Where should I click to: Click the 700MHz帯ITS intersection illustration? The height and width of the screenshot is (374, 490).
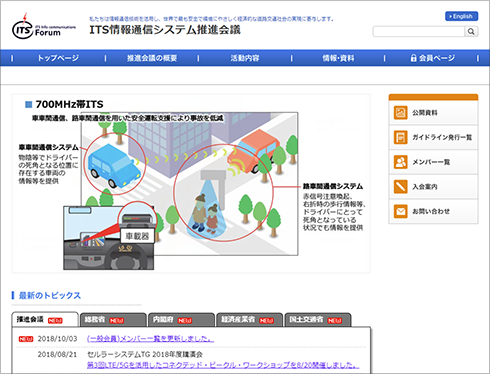[x=189, y=184]
